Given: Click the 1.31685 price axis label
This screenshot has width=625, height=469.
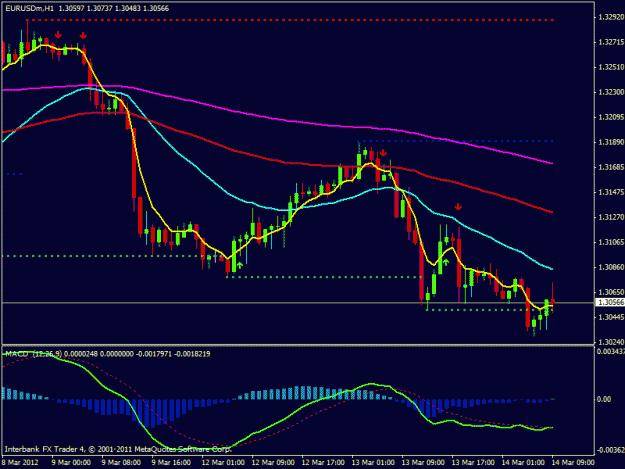Looking at the screenshot, I should click(611, 167).
